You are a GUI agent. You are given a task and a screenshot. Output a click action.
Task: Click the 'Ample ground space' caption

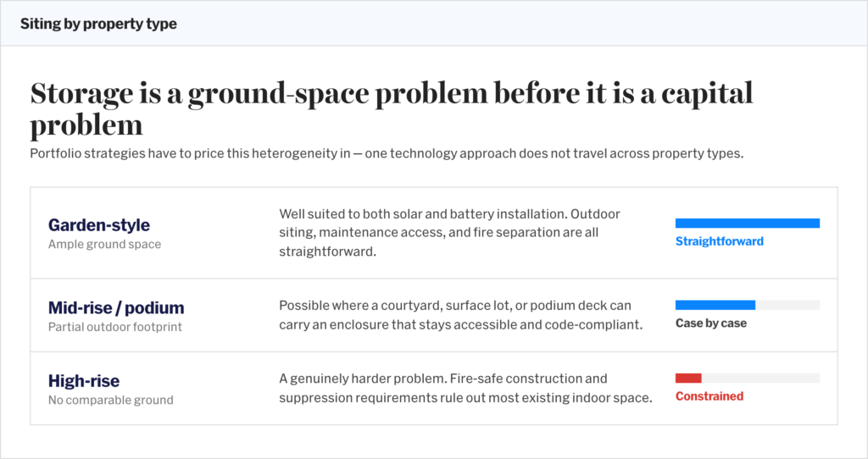pos(104,244)
